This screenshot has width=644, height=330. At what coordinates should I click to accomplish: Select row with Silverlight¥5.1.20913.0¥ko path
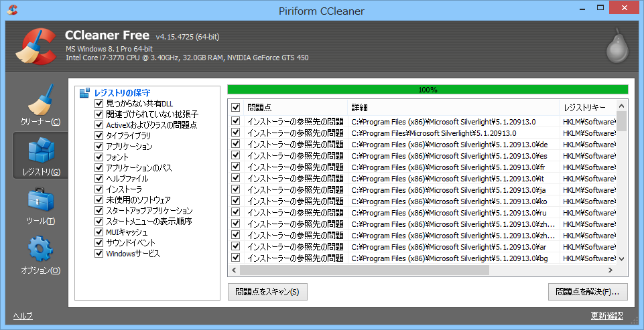[423, 201]
